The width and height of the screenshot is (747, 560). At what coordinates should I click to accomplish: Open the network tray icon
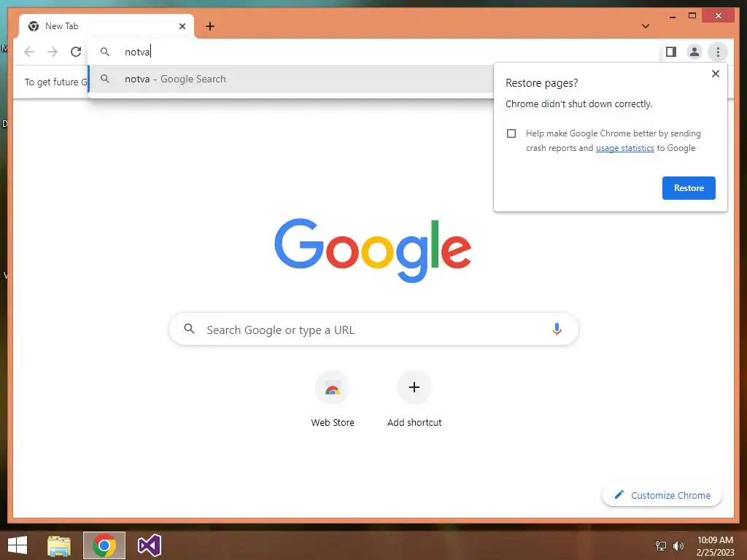pos(661,545)
